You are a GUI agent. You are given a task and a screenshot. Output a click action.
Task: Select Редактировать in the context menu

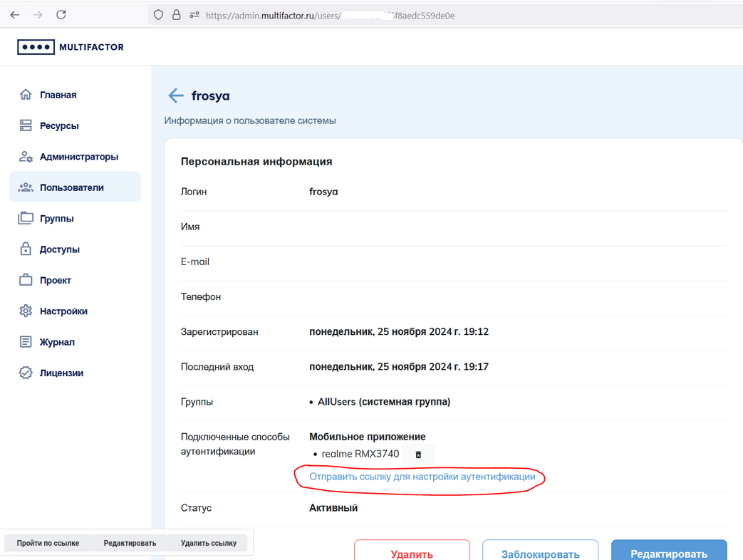pyautogui.click(x=130, y=543)
